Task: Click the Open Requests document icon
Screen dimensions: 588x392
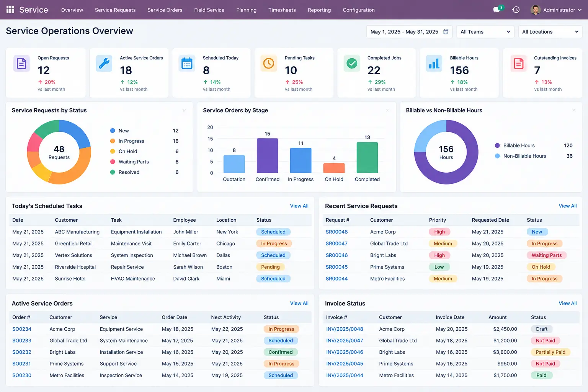Action: (22, 63)
